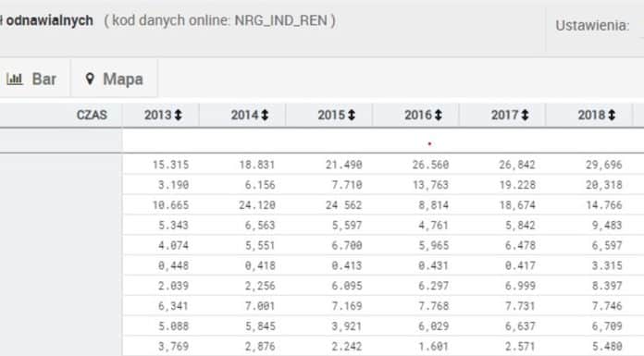Sort by the 2013 column arrows
Screen dimensions: 644x356
[178, 115]
